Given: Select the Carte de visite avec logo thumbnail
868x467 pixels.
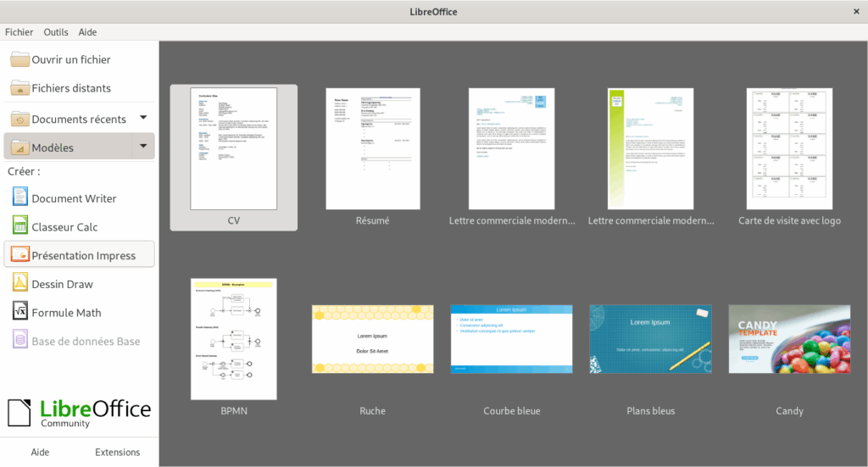Looking at the screenshot, I should point(789,149).
